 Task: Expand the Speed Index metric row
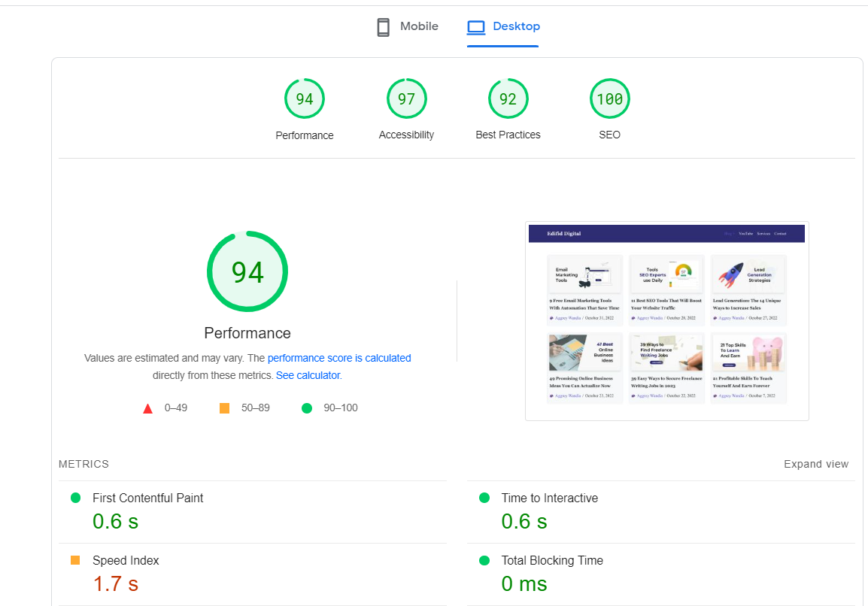(x=126, y=560)
